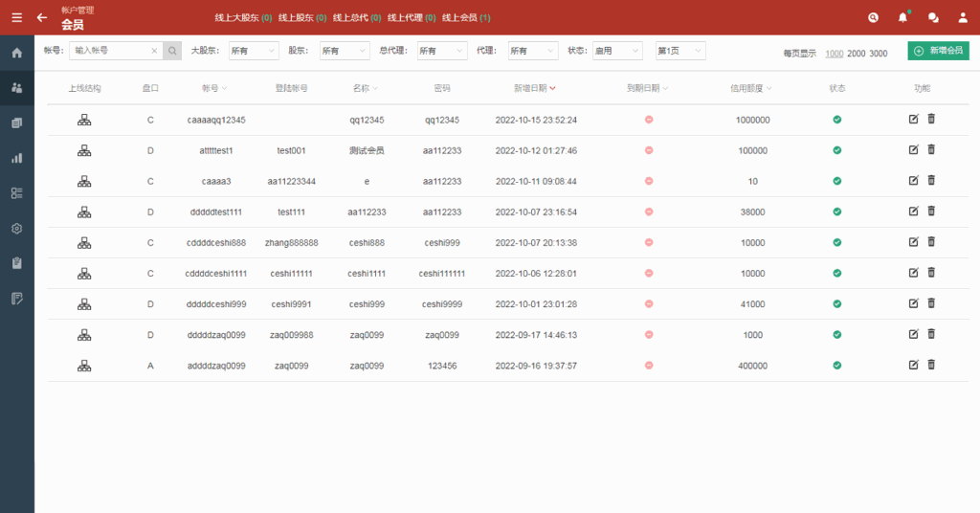Show 3000 items per page
980x513 pixels.
pos(879,54)
